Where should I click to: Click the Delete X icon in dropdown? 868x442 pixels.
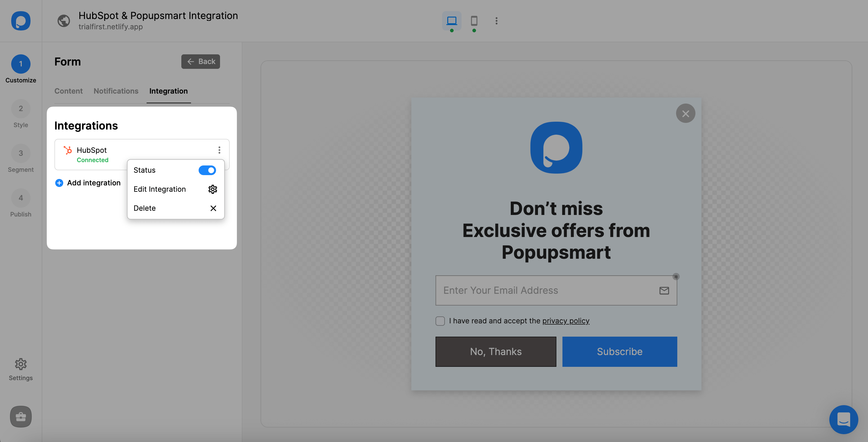click(213, 207)
